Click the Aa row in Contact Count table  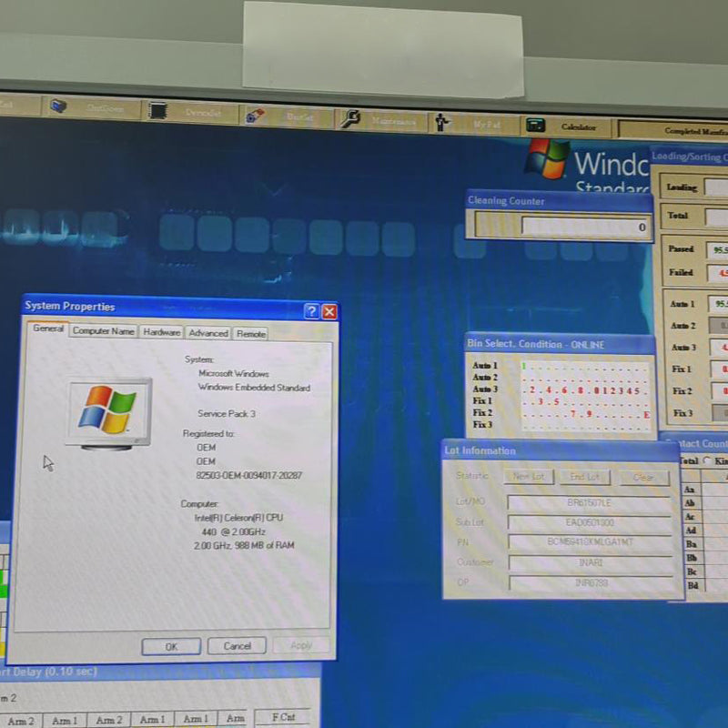click(704, 490)
